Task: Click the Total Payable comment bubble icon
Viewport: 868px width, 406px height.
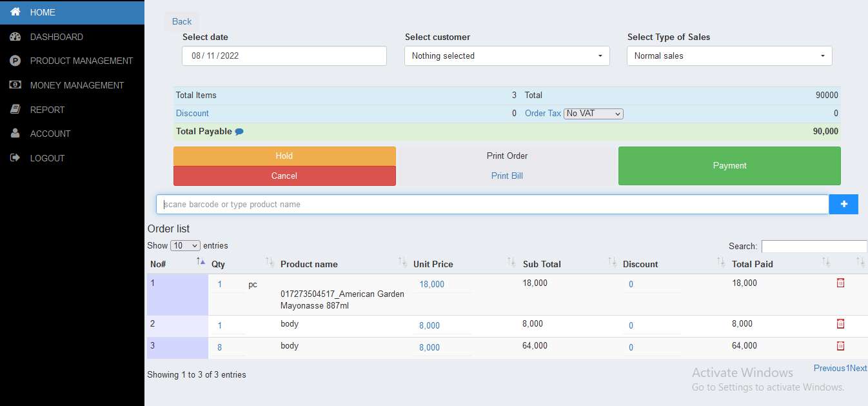Action: pos(239,132)
